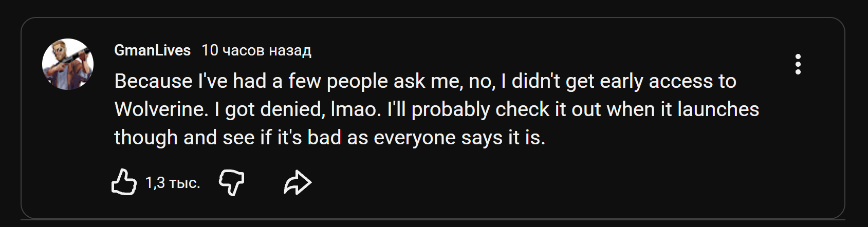
Task: Share the post via arrow icon
Action: [298, 182]
